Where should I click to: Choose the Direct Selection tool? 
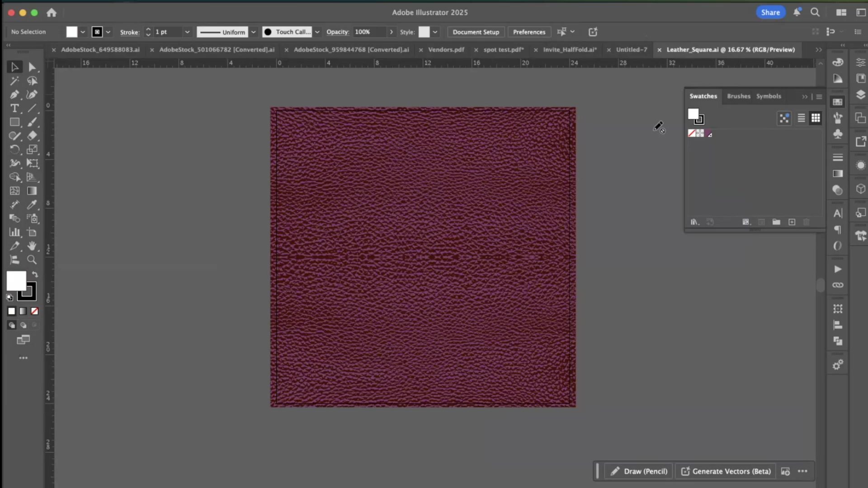32,67
